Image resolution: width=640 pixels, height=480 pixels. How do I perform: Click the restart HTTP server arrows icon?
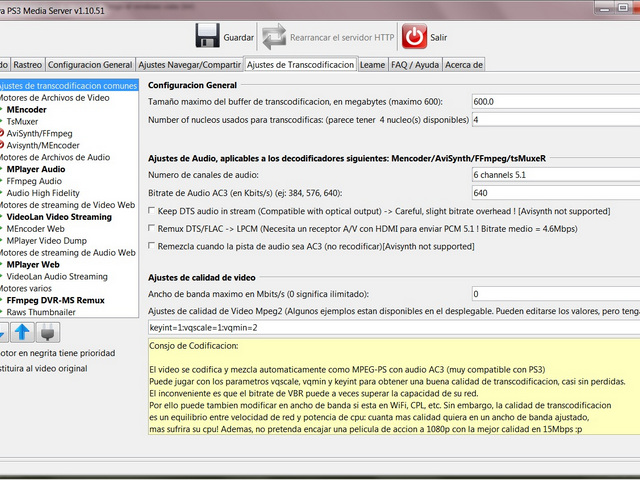click(274, 37)
